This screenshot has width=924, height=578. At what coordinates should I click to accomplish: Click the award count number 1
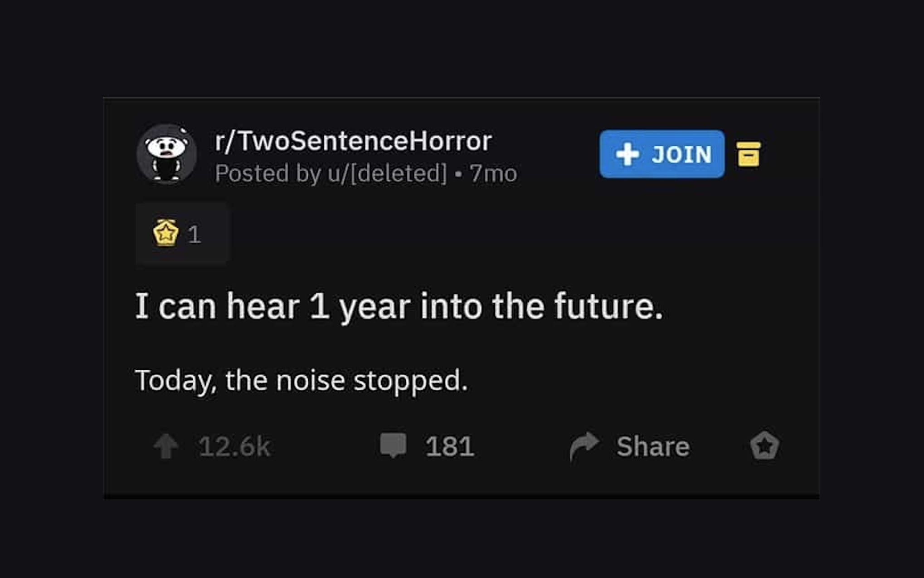tap(194, 235)
